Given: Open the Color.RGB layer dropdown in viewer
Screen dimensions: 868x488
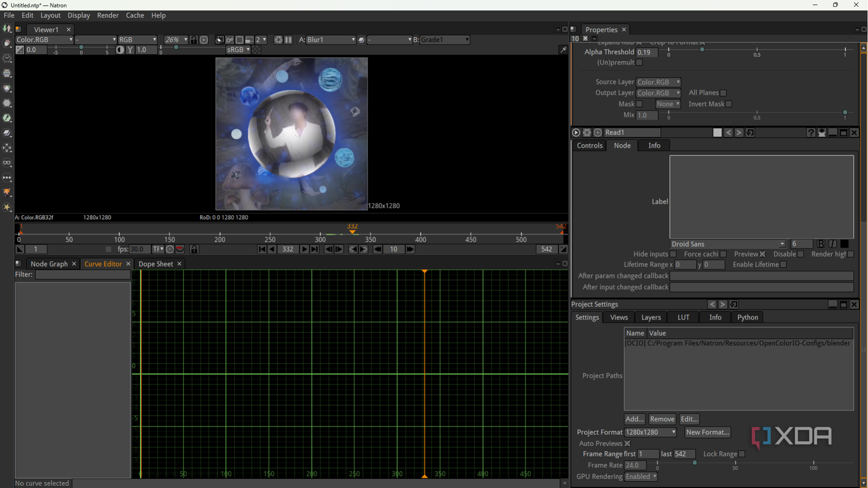Looking at the screenshot, I should pyautogui.click(x=45, y=40).
